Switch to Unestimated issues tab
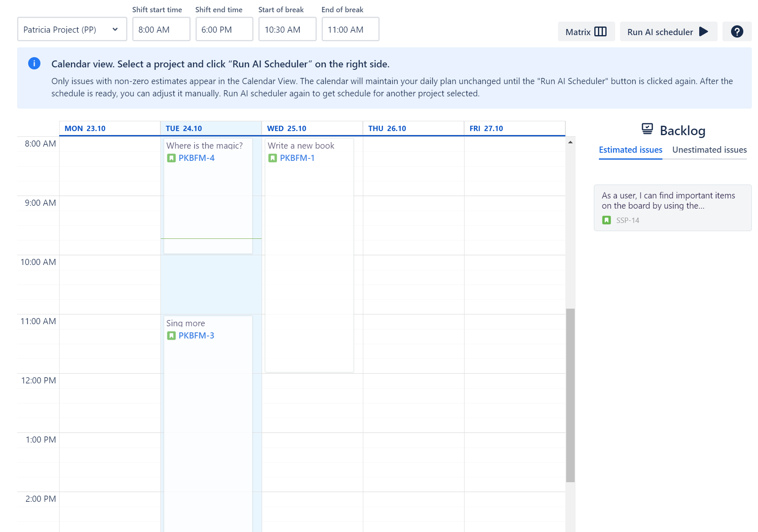This screenshot has width=758, height=532. pyautogui.click(x=709, y=150)
